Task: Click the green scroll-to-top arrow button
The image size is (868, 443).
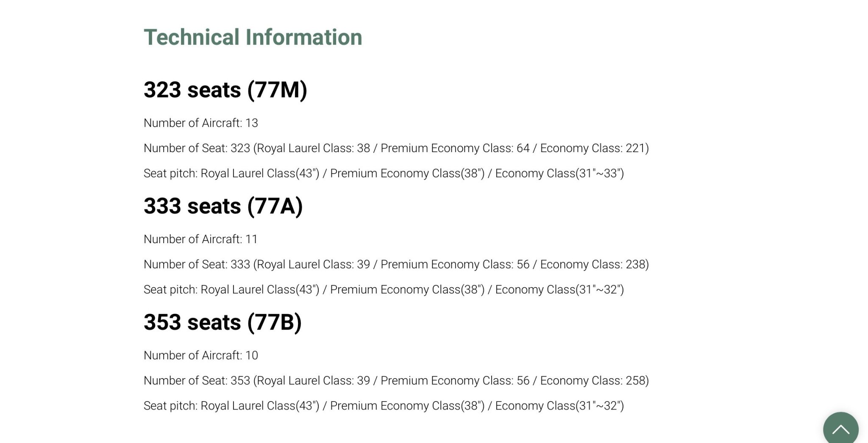Action: (x=840, y=428)
